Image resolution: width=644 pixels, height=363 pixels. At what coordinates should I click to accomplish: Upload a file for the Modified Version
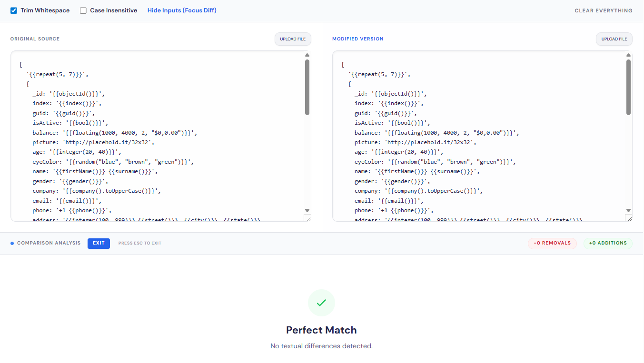[x=614, y=39]
